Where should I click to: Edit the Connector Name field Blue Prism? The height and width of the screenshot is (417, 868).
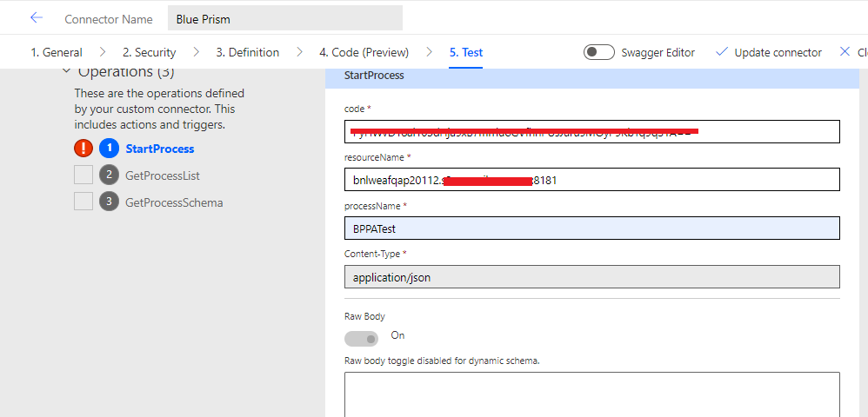[x=285, y=19]
